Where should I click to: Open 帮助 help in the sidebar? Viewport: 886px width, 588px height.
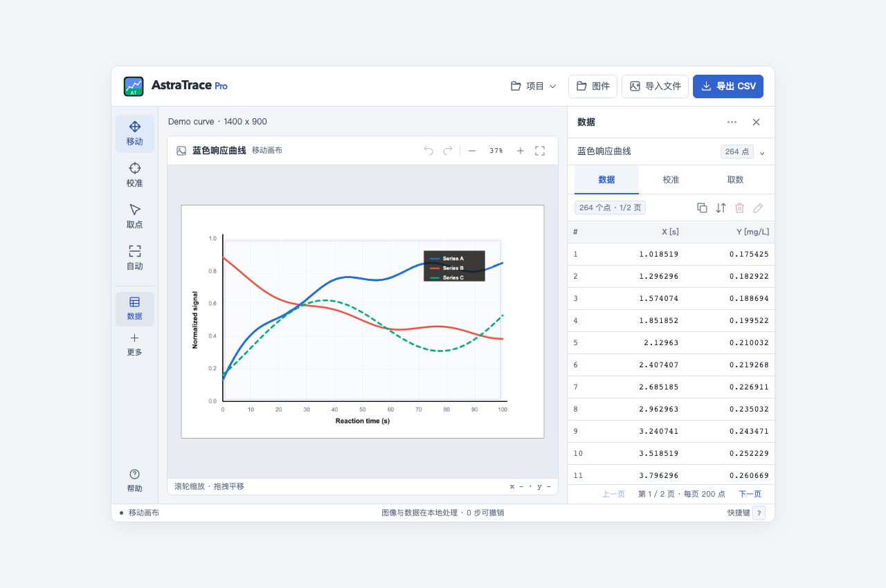click(x=135, y=481)
